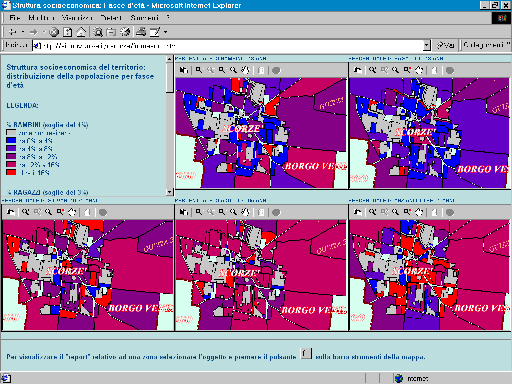Click the browser Home icon
Viewport: 512px width, 384px height.
[x=81, y=32]
